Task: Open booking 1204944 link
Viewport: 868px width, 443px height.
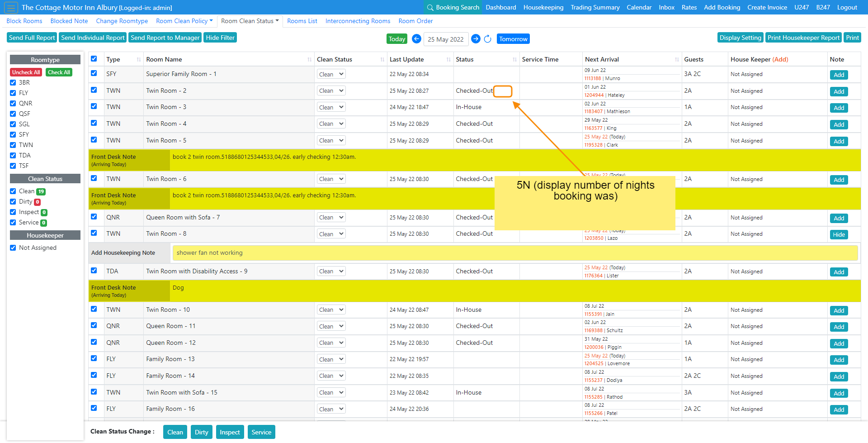Action: (594, 95)
